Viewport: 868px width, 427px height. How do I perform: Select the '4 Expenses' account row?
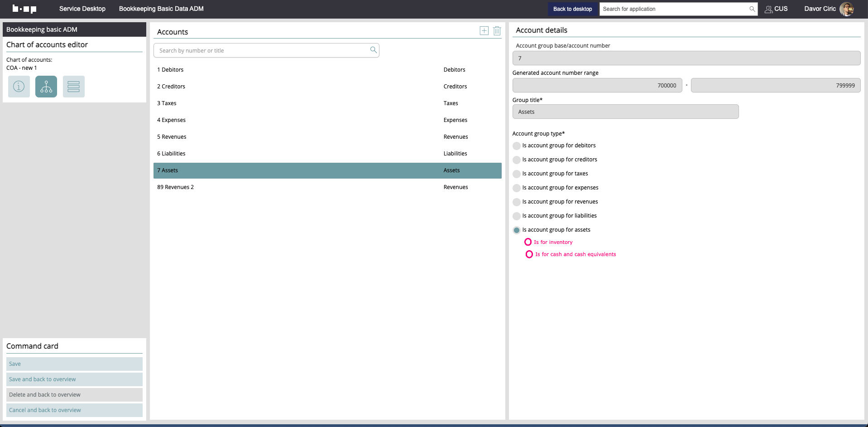pyautogui.click(x=327, y=120)
